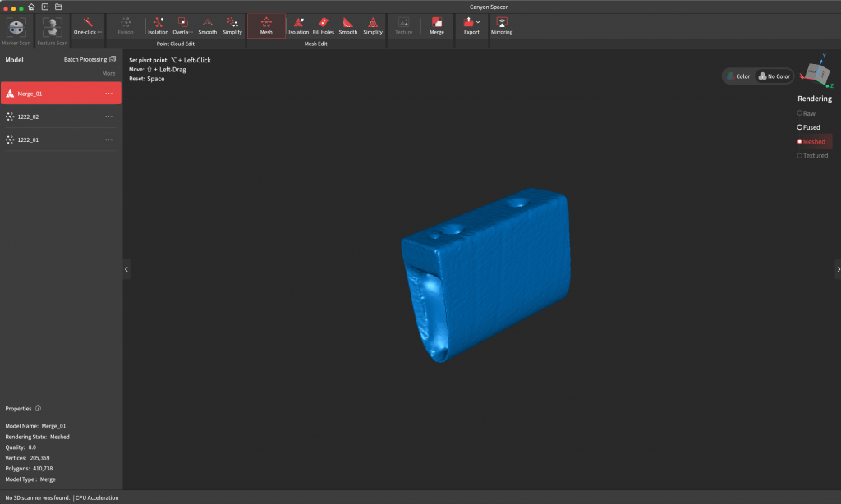Click the XYZ orientation cube
The height and width of the screenshot is (504, 841).
tap(816, 73)
